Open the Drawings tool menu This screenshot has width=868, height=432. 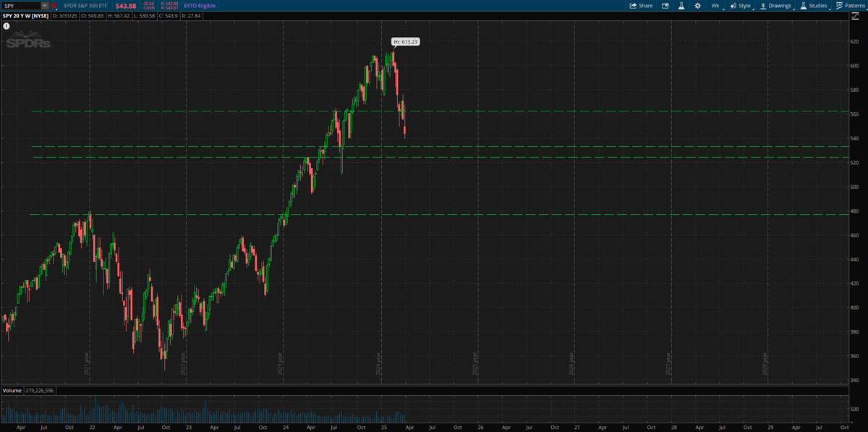(776, 5)
